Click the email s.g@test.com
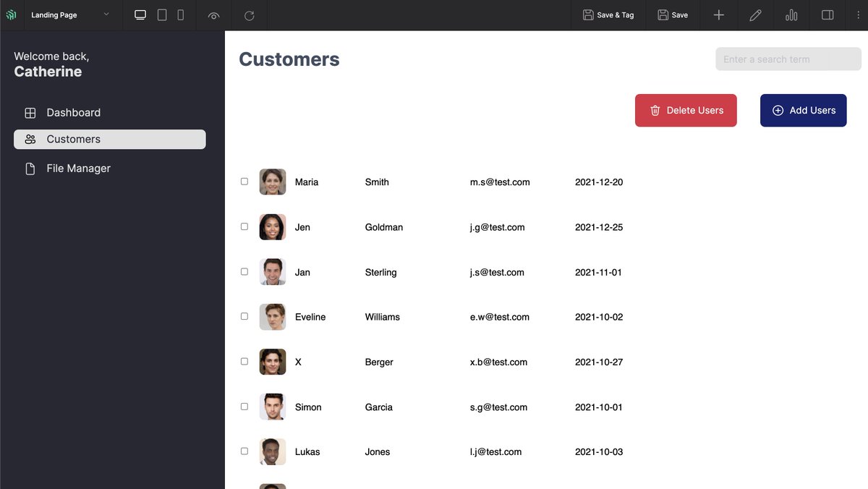Viewport: 868px width, 489px height. 498,407
